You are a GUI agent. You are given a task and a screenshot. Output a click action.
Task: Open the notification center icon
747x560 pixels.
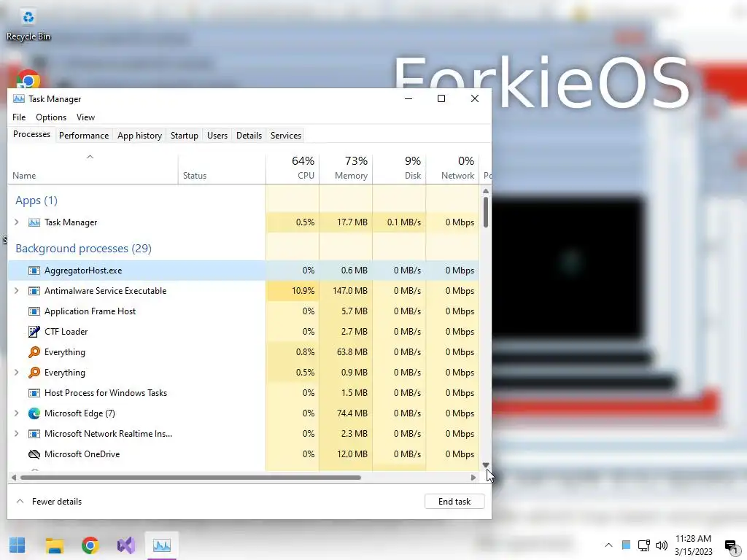click(x=731, y=545)
